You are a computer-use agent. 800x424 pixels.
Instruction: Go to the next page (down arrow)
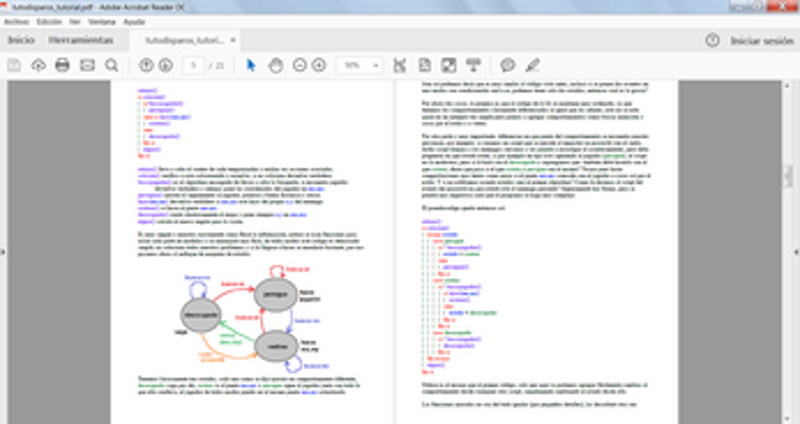click(x=165, y=65)
